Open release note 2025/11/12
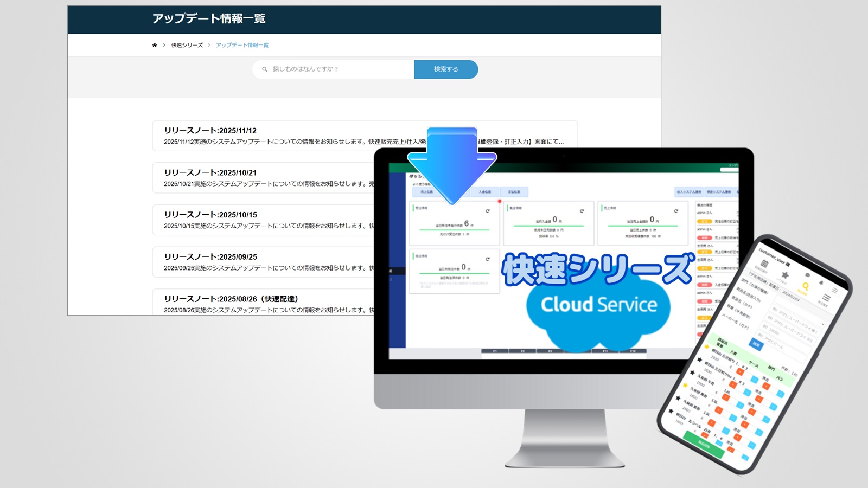The height and width of the screenshot is (488, 868). (210, 131)
